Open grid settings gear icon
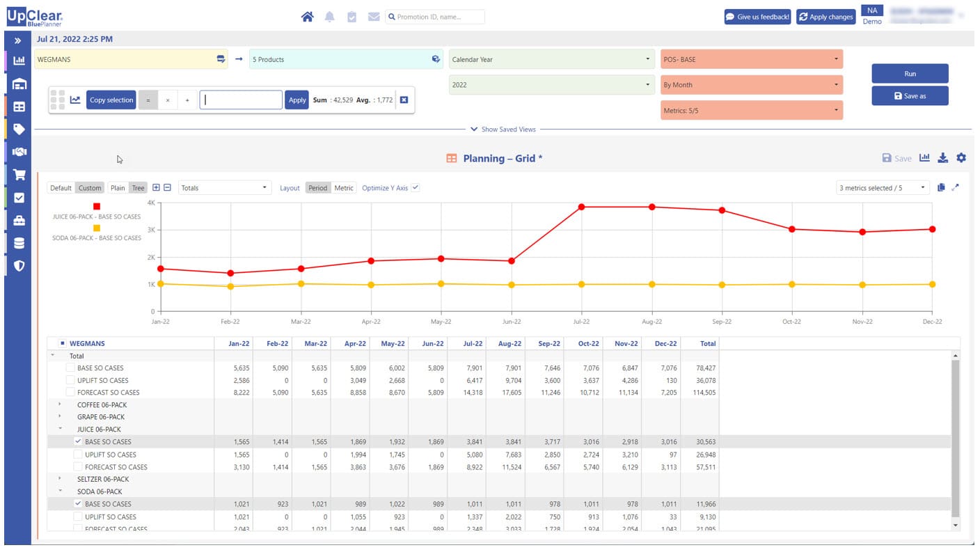Viewport: 980px width, 550px height. coord(961,158)
